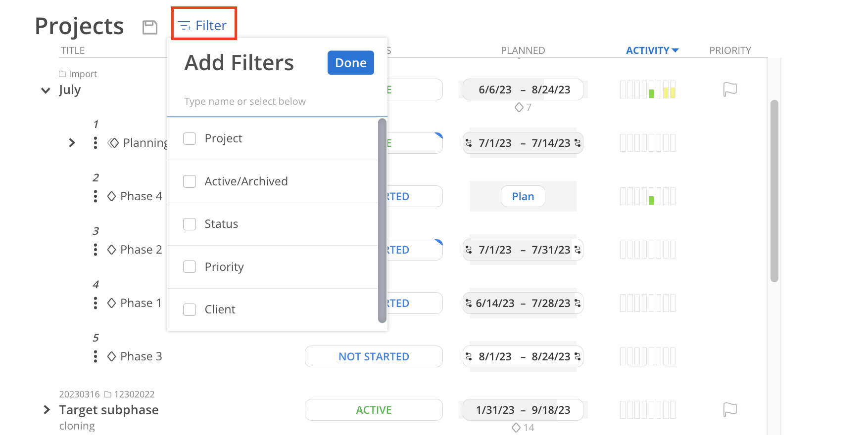Check the Project filter checkbox

point(190,138)
